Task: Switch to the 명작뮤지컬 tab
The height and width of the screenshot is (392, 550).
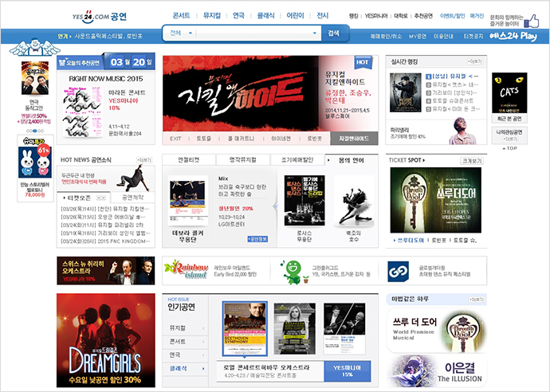Action: click(x=243, y=159)
